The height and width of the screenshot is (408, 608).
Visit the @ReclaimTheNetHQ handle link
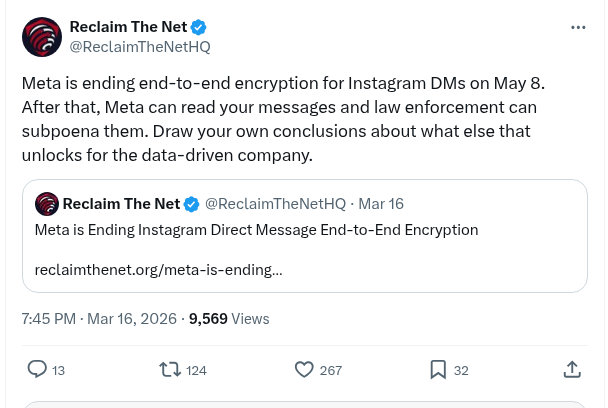click(x=139, y=47)
